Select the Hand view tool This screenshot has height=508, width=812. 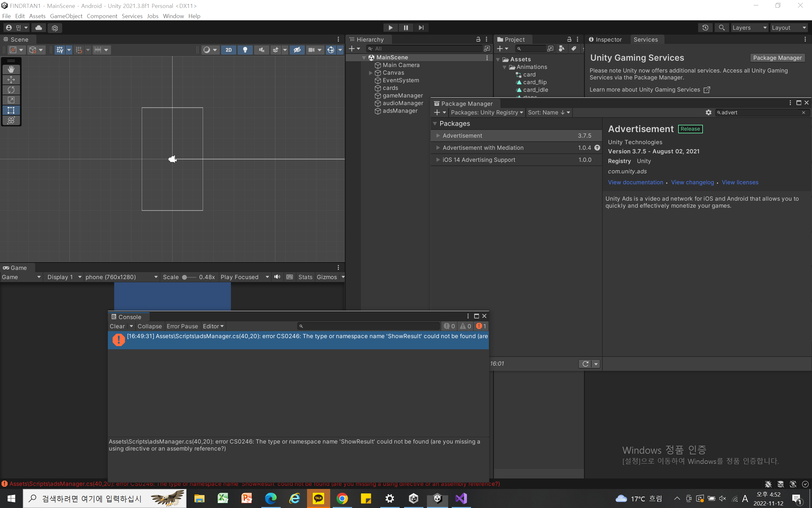click(x=11, y=69)
